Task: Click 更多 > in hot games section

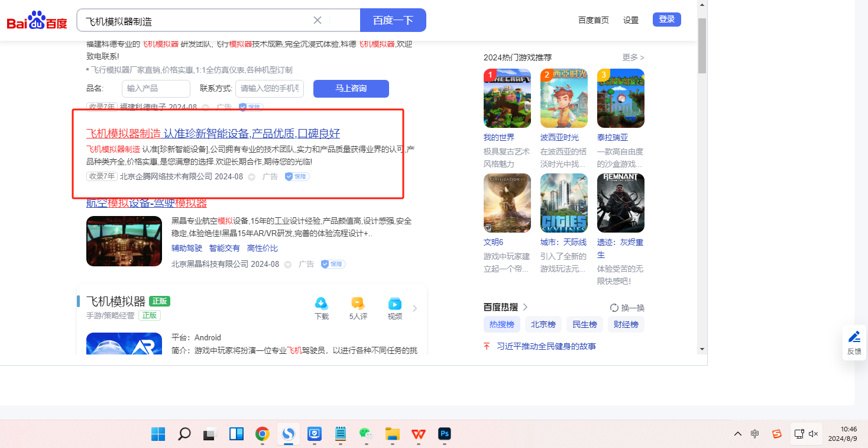Action: point(633,57)
